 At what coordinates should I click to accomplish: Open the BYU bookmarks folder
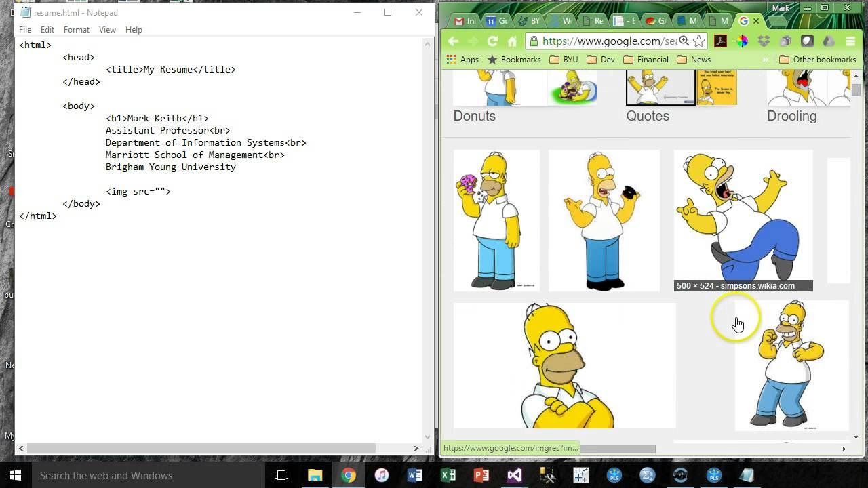[x=564, y=60]
